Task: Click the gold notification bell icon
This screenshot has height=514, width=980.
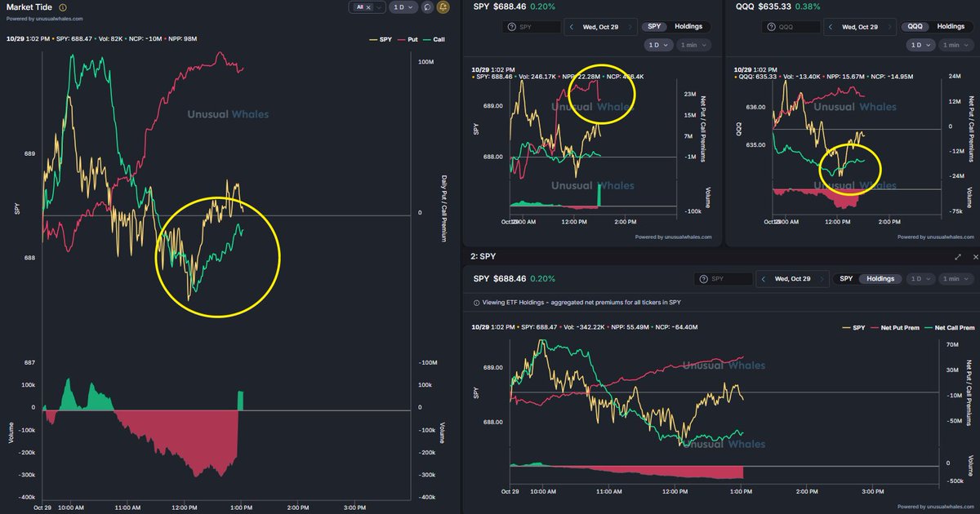Action: tap(443, 7)
